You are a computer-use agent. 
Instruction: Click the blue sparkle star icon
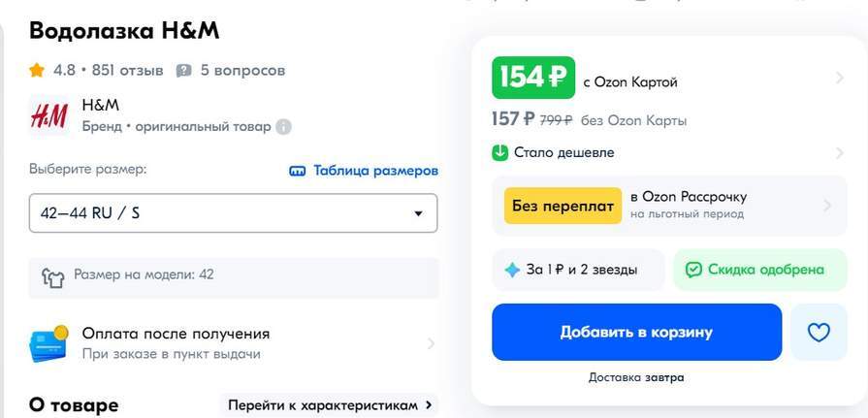pos(513,270)
